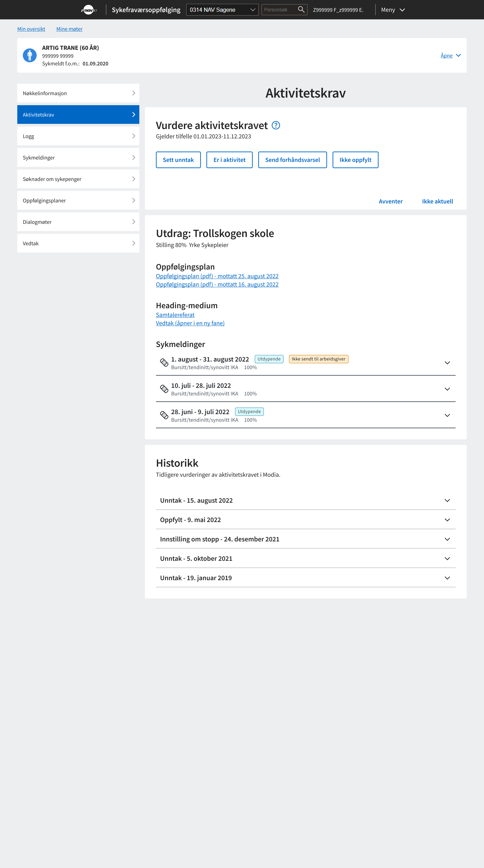The width and height of the screenshot is (484, 868).
Task: Open Vedtak in side menu
Action: click(78, 243)
